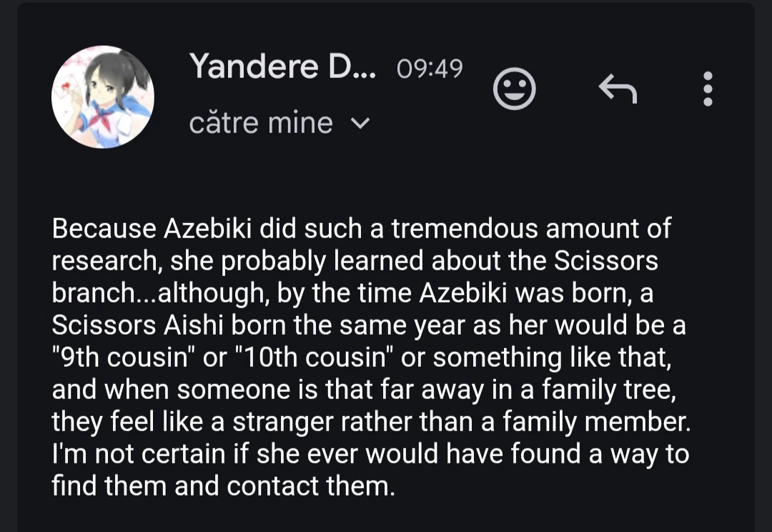The height and width of the screenshot is (532, 772).
Task: Open the three-dot more options menu
Action: pos(708,89)
